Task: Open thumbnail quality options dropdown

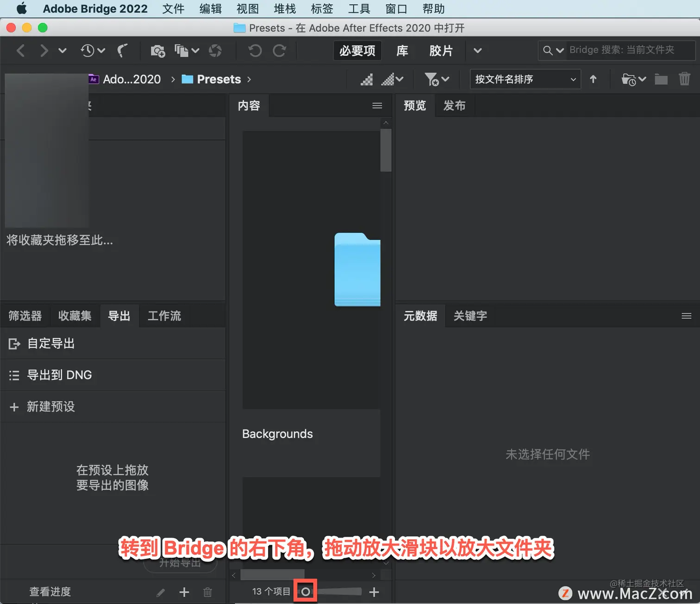Action: pyautogui.click(x=393, y=80)
